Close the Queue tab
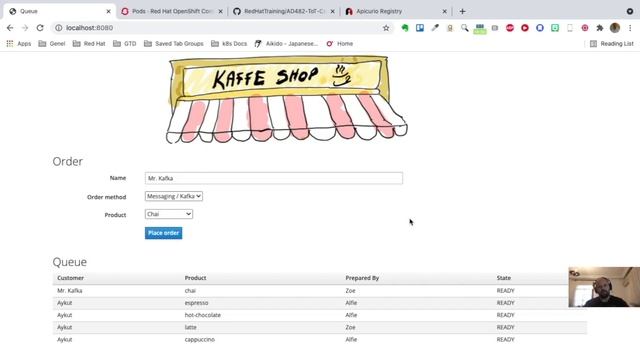Screen dimensions: 640x360 click(x=109, y=11)
